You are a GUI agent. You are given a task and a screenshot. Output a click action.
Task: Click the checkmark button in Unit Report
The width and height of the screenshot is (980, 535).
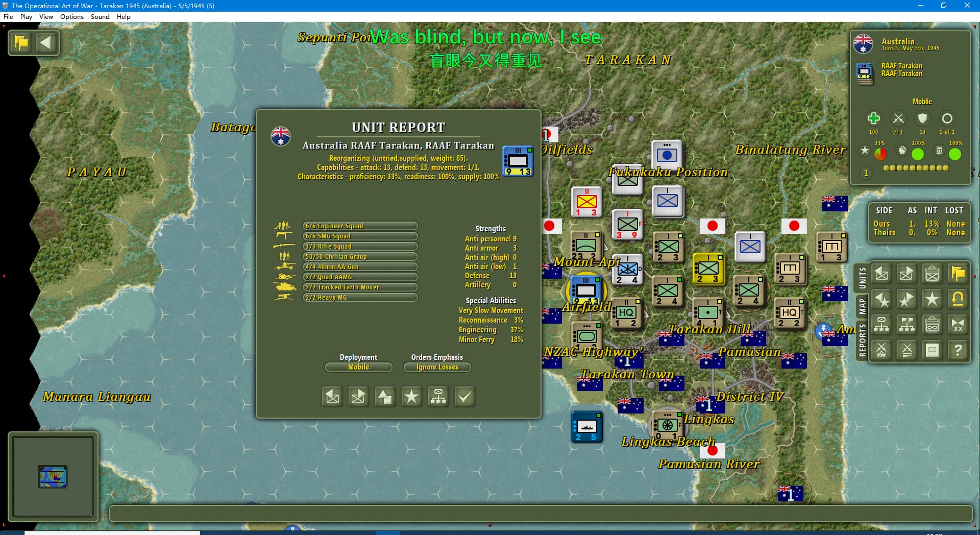click(x=464, y=397)
